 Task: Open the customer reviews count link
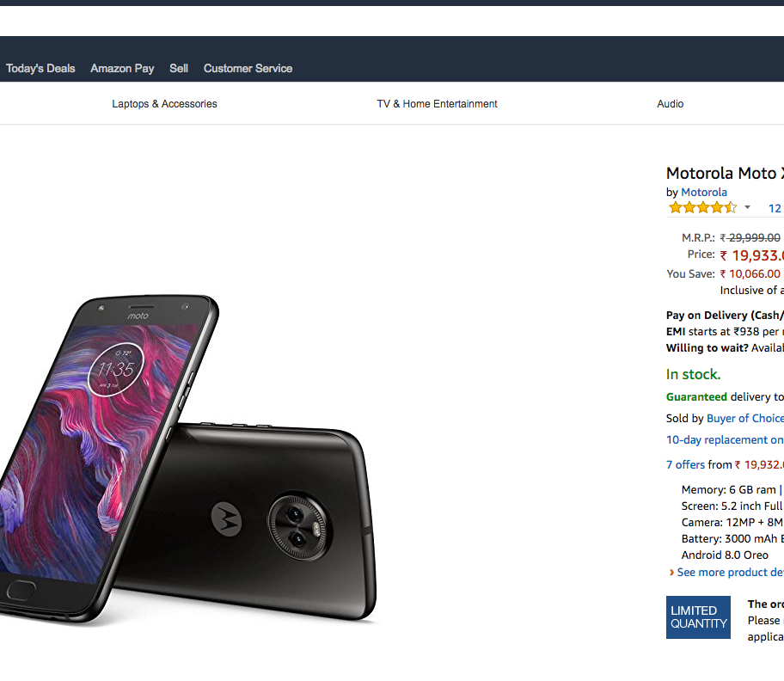(x=775, y=208)
